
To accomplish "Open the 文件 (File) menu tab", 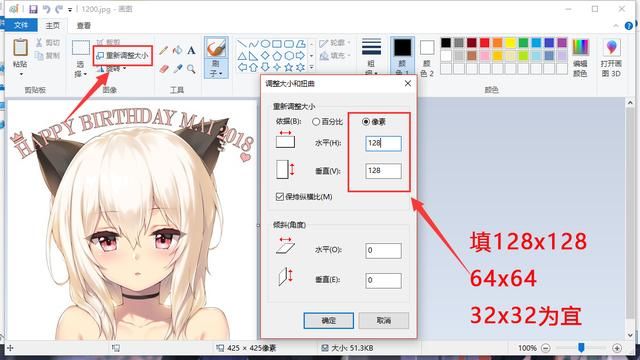I will pyautogui.click(x=21, y=25).
